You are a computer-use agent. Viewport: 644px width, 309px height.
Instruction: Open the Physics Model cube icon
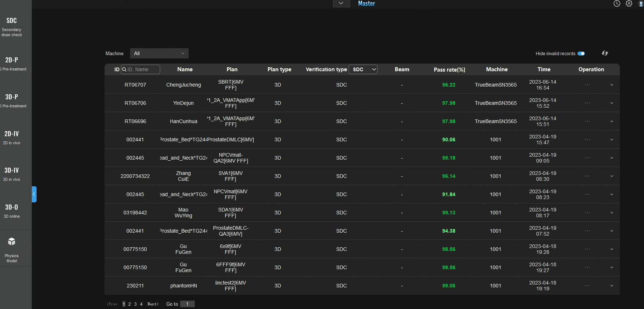click(12, 241)
